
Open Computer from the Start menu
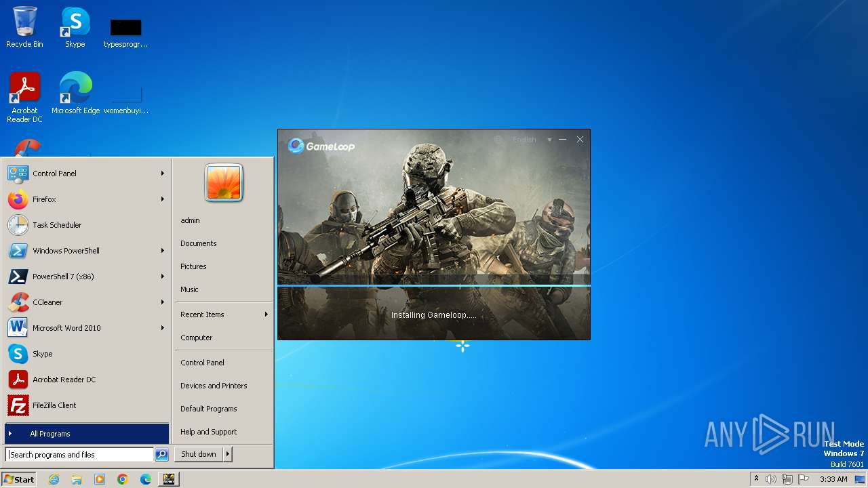coord(224,338)
